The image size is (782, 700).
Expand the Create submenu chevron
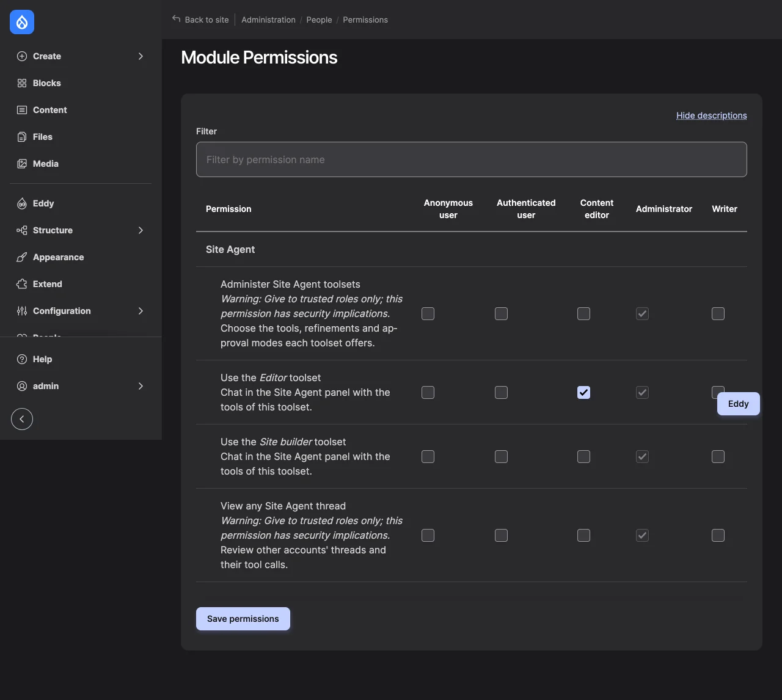point(141,56)
